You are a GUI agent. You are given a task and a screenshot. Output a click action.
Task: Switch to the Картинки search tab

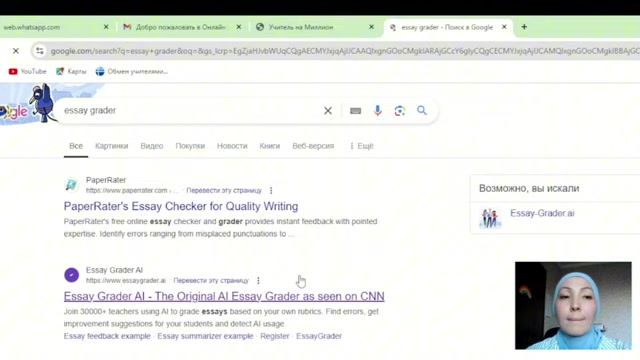click(x=111, y=146)
